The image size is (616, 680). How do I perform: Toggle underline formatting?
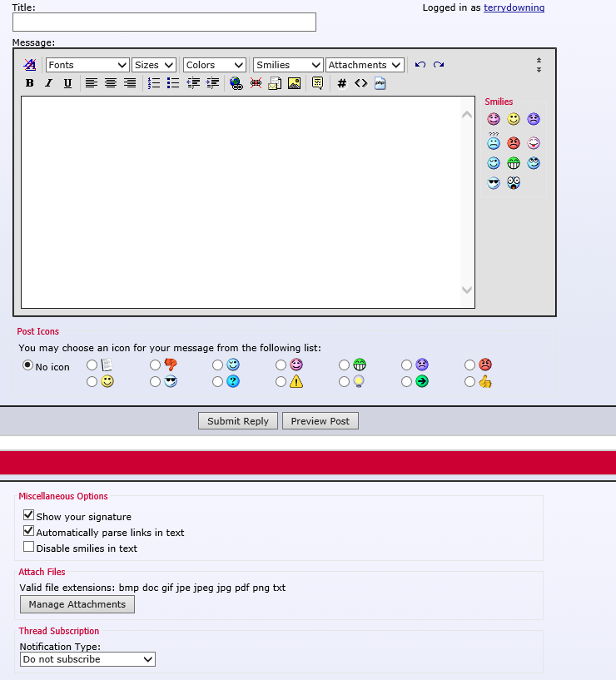pos(67,83)
